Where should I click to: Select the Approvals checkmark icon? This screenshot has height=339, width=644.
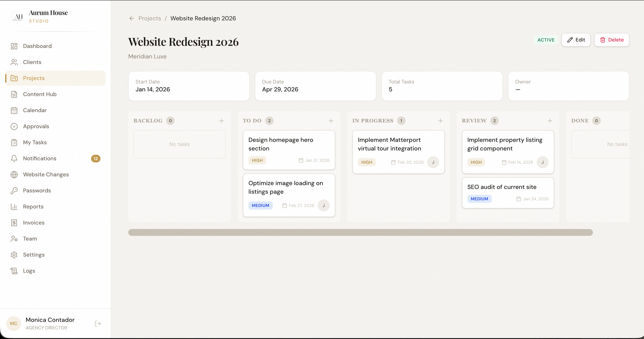coord(14,126)
